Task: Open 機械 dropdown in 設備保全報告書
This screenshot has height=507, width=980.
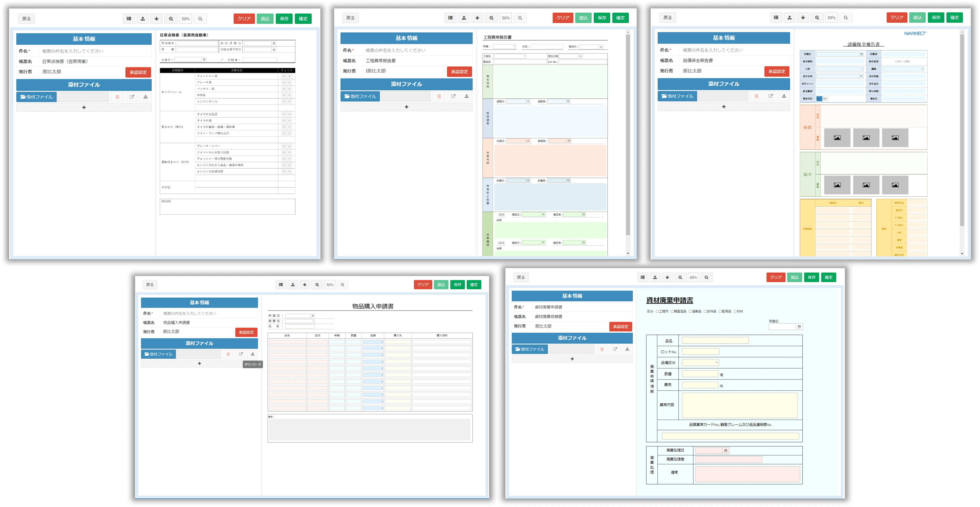Action: [x=903, y=69]
